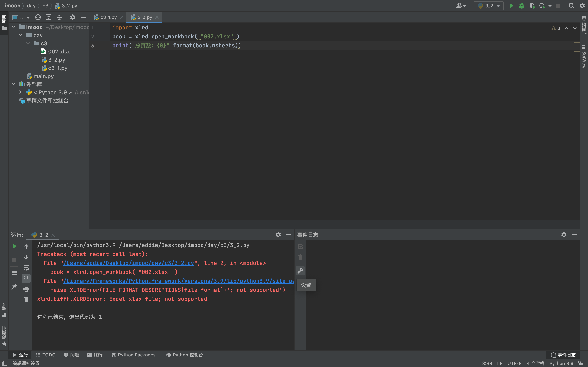588x367 pixels.
Task: Hide the run tool window
Action: [x=289, y=235]
